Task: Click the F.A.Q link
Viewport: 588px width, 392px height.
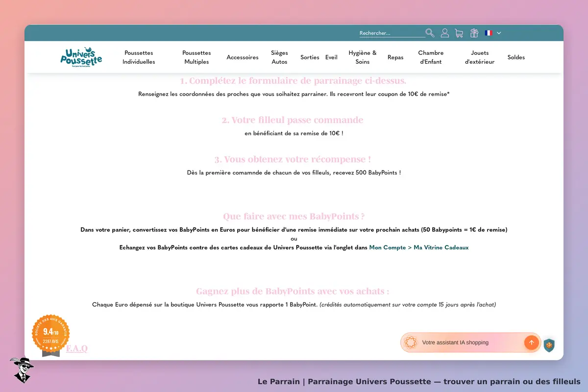Action: point(77,348)
